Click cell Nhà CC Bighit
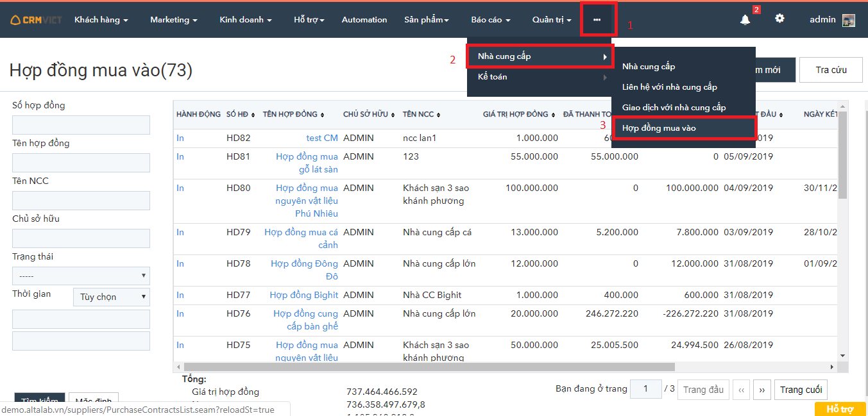 click(x=432, y=295)
